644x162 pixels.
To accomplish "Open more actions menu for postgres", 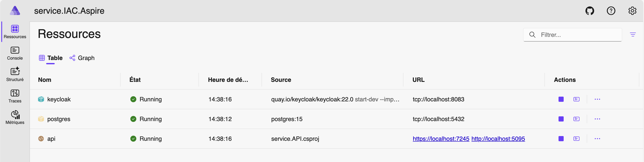I will pyautogui.click(x=597, y=119).
